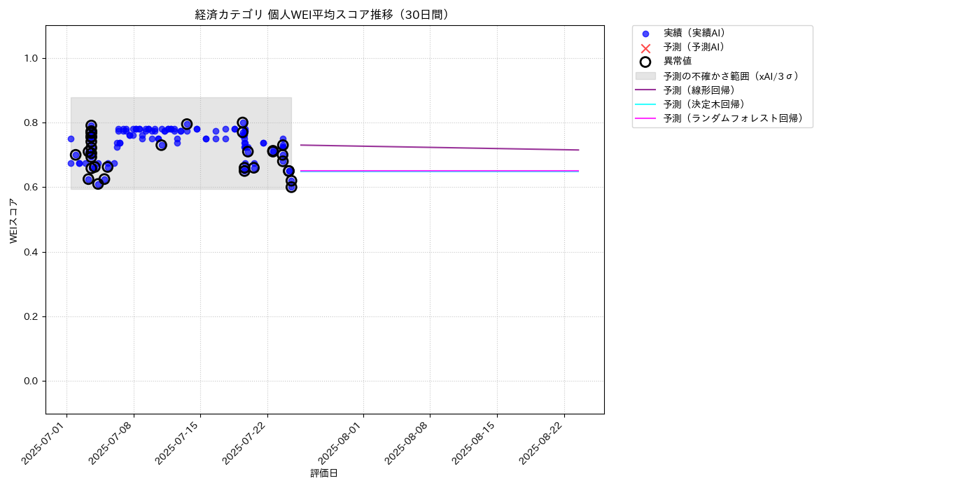Screen dimensions: 980x490
Task: Click the black circle legend marker for 異常値
Action: [x=645, y=62]
